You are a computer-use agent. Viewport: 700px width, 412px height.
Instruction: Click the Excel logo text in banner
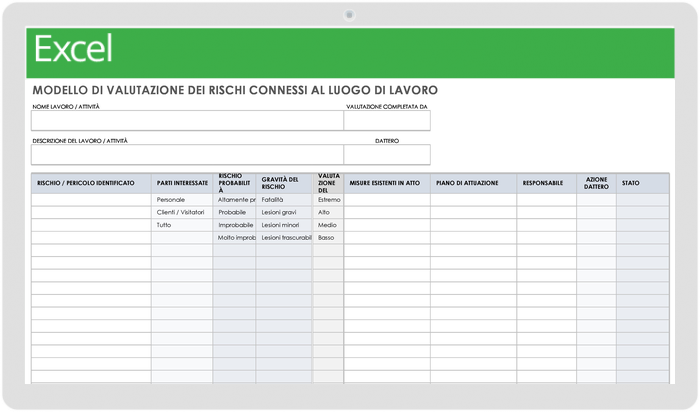click(73, 49)
